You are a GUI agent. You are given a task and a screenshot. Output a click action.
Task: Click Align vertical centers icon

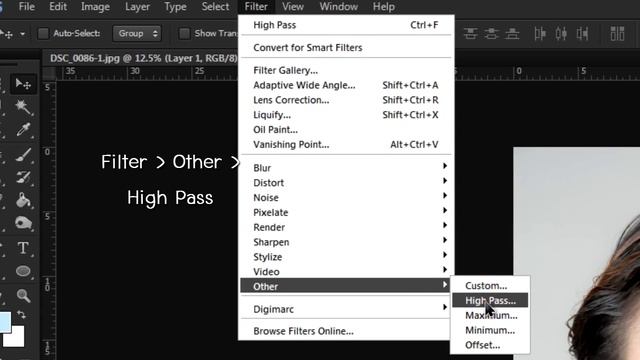(491, 33)
